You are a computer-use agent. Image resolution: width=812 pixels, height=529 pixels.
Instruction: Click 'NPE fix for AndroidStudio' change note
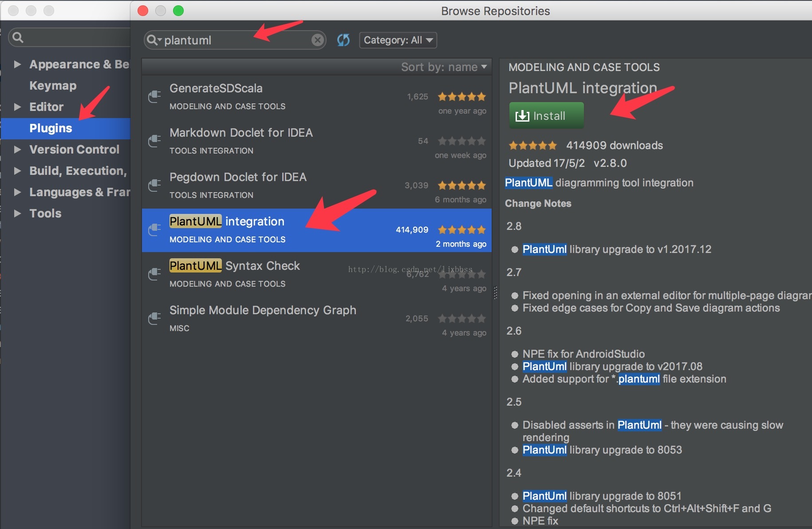[x=583, y=354]
